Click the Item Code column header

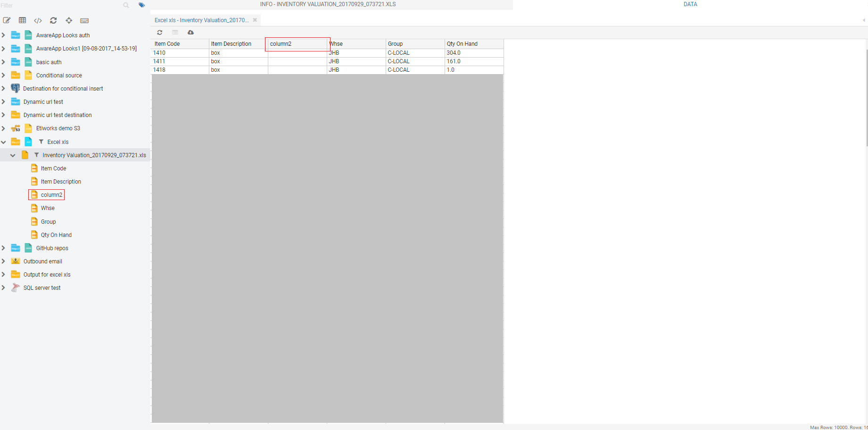tap(180, 44)
